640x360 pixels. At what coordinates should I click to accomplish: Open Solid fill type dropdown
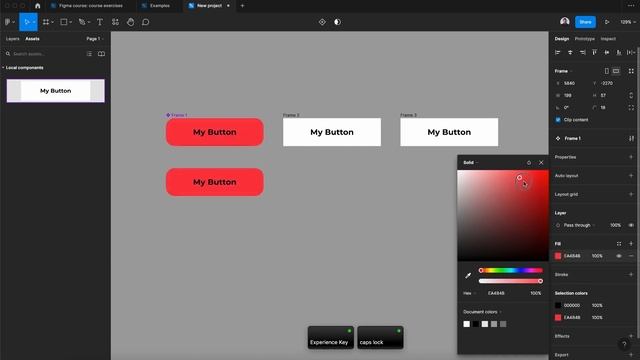tap(471, 162)
